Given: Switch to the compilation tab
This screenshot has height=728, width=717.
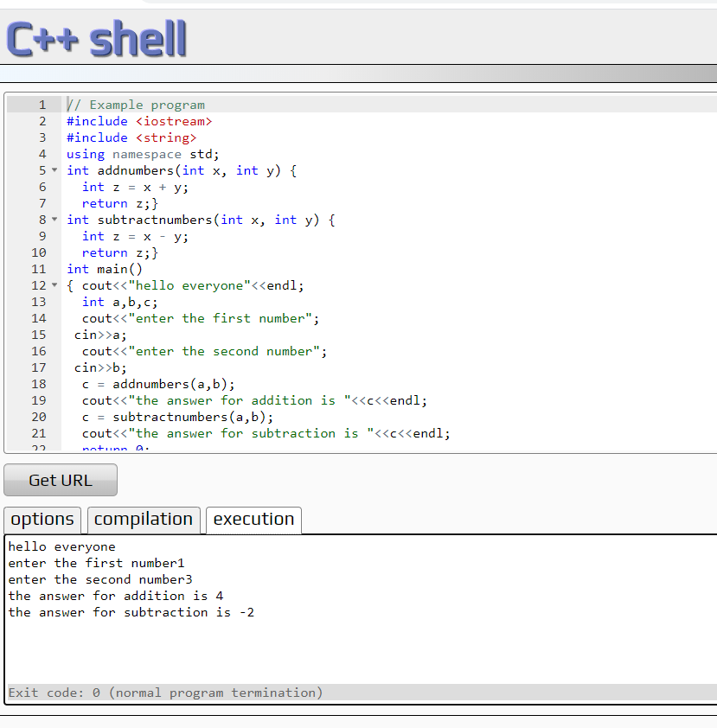Looking at the screenshot, I should (x=143, y=520).
